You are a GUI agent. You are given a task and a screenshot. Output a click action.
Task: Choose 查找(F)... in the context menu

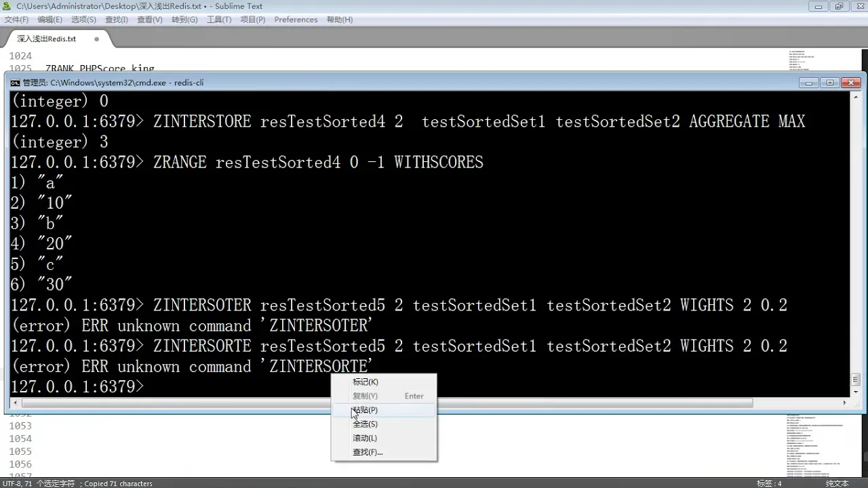click(384, 452)
